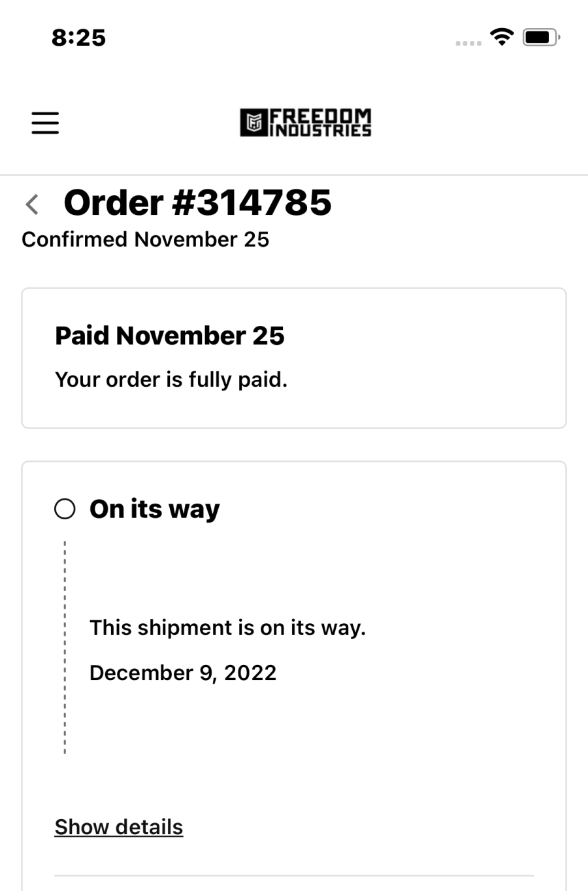
Task: Click the Confirmed November 25 text
Action: (145, 239)
